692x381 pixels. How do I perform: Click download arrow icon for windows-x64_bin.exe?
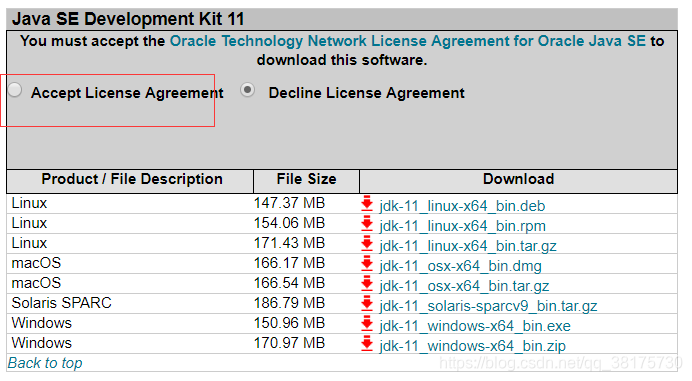point(367,324)
